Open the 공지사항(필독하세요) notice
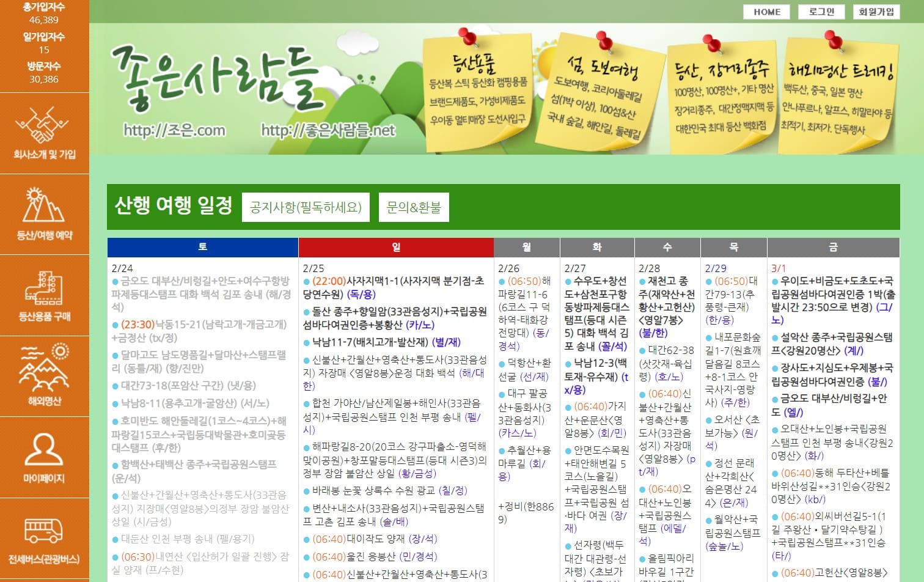This screenshot has height=582, width=924. [x=306, y=207]
